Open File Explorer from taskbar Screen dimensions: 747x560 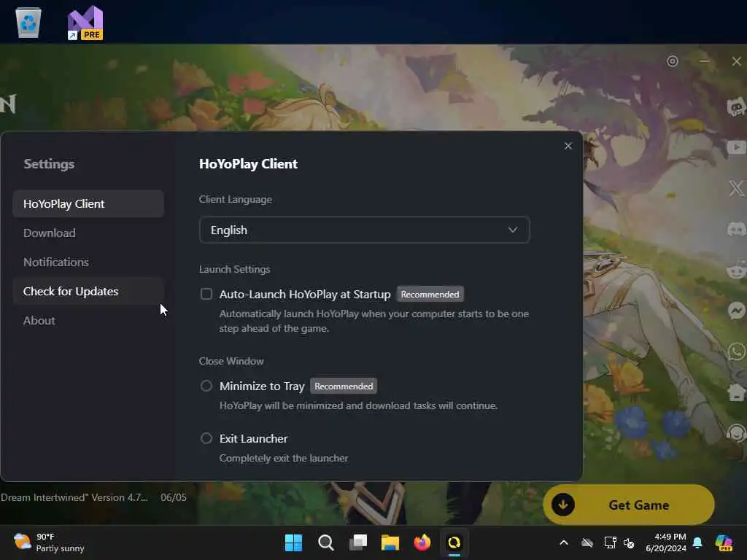pyautogui.click(x=390, y=542)
